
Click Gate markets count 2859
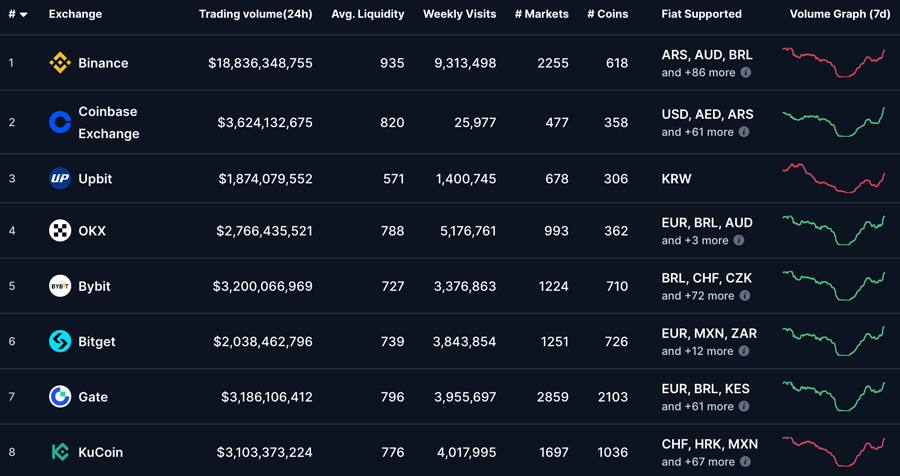553,397
